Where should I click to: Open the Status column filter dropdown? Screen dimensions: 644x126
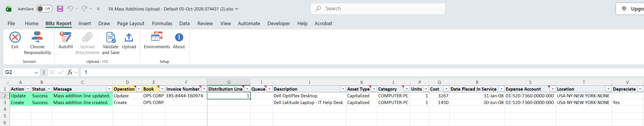pos(49,89)
